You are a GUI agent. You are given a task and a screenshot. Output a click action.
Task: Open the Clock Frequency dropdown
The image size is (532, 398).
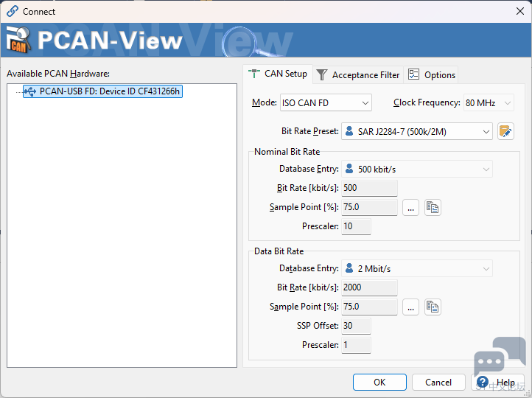pyautogui.click(x=489, y=102)
